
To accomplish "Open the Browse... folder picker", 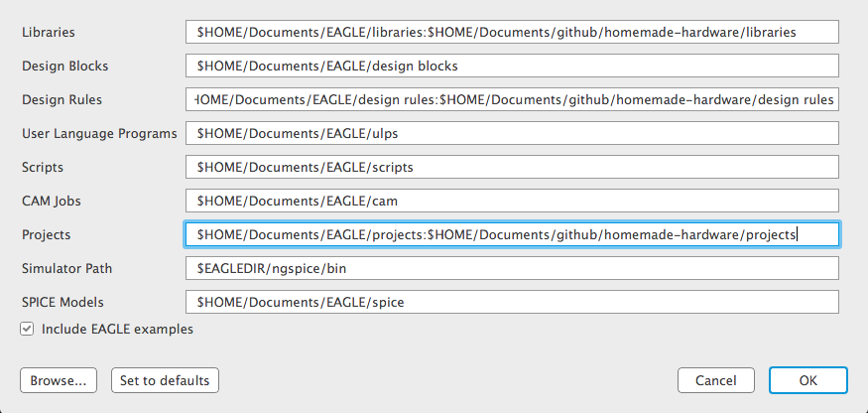I will click(x=59, y=381).
